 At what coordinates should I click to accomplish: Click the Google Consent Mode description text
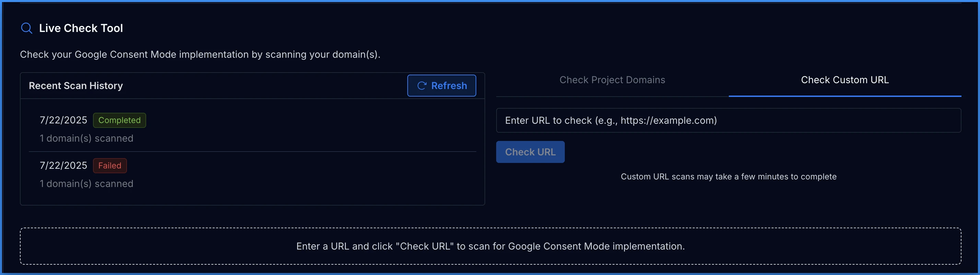(200, 54)
